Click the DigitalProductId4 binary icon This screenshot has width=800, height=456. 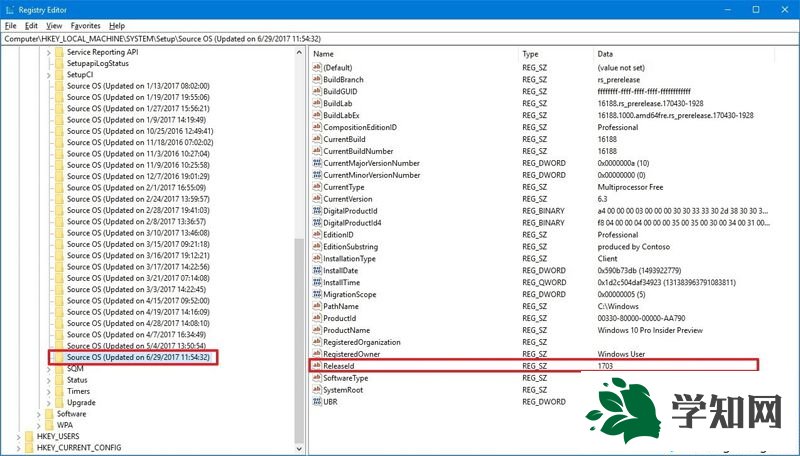tap(317, 222)
